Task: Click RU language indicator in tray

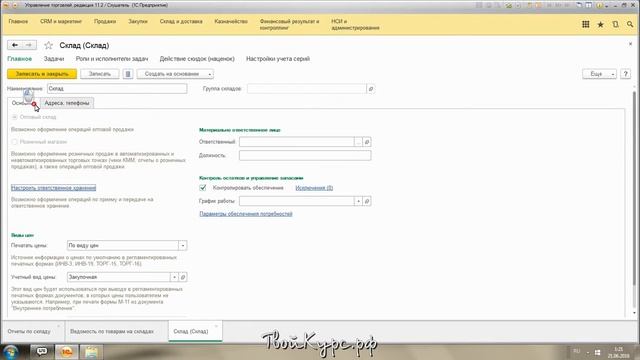Action: pyautogui.click(x=576, y=351)
